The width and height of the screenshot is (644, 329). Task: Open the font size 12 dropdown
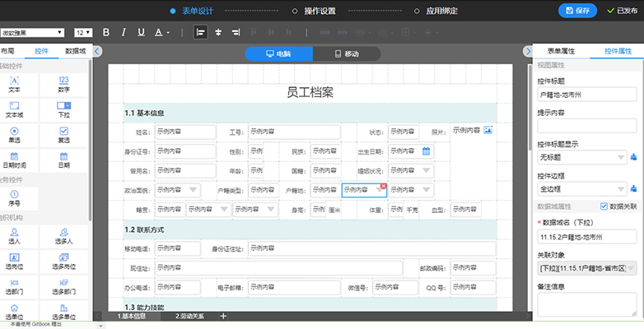(83, 32)
